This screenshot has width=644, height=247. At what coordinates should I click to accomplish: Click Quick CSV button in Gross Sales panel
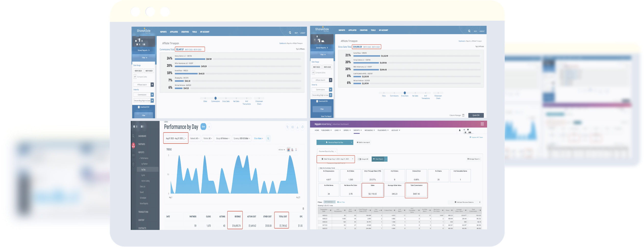pyautogui.click(x=476, y=115)
